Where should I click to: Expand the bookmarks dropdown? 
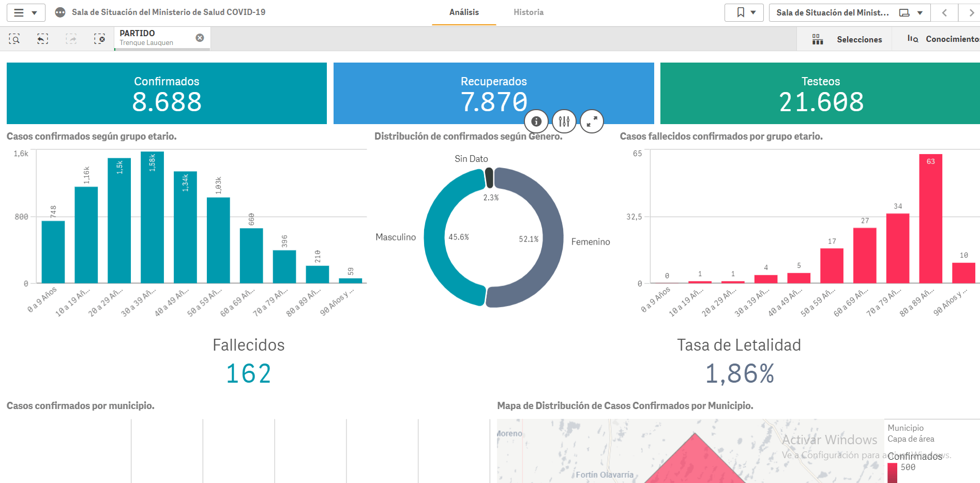click(x=744, y=12)
